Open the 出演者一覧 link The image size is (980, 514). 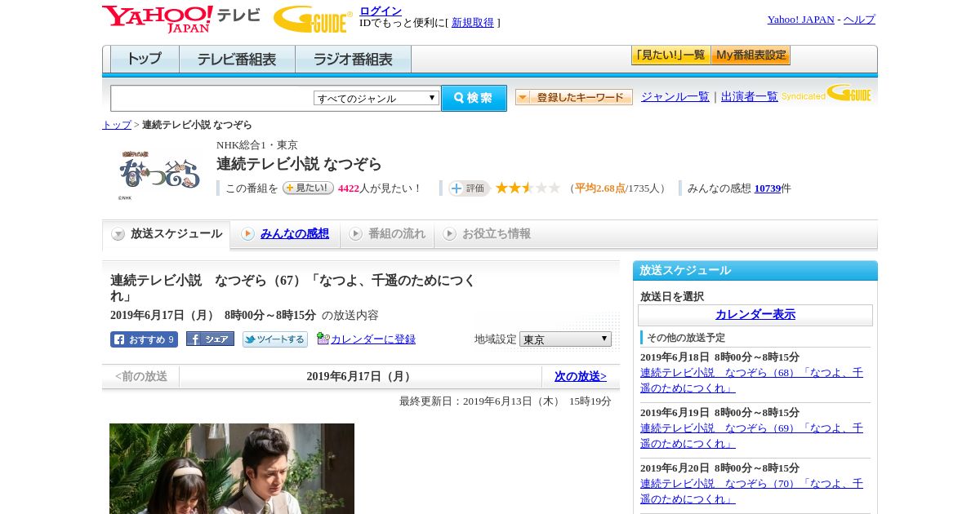pyautogui.click(x=750, y=96)
